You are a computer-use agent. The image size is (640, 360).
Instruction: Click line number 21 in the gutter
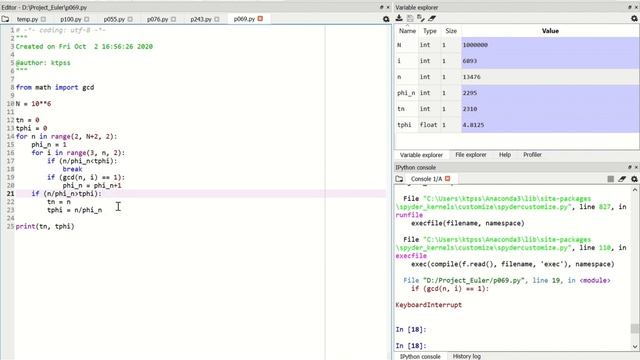coord(10,193)
